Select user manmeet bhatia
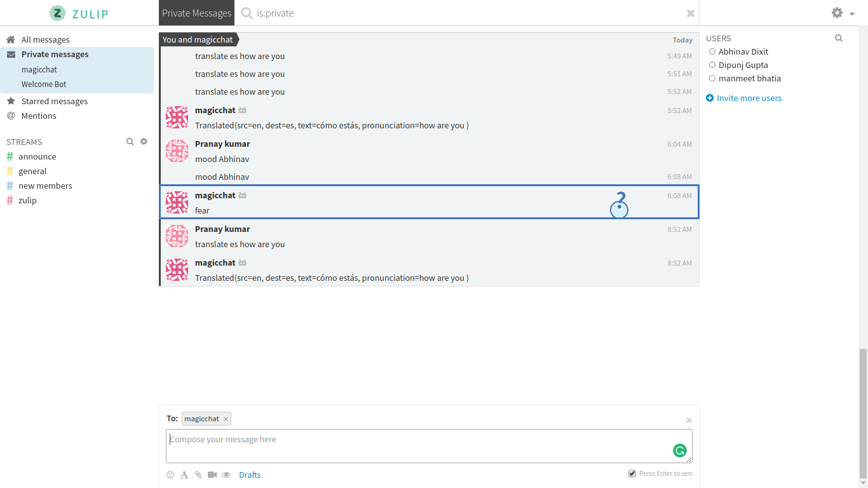 click(x=750, y=78)
